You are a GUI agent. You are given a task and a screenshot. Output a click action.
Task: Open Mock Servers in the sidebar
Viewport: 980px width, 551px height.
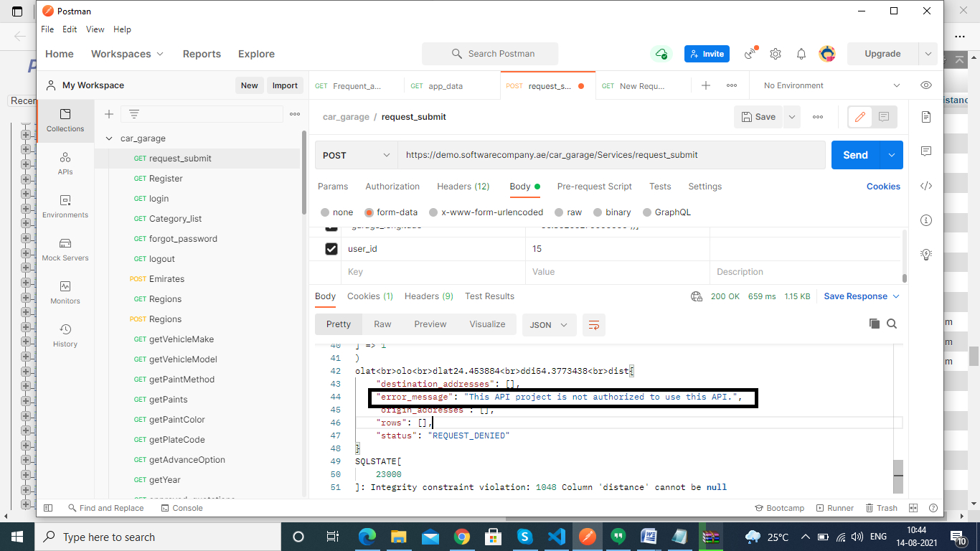[65, 249]
